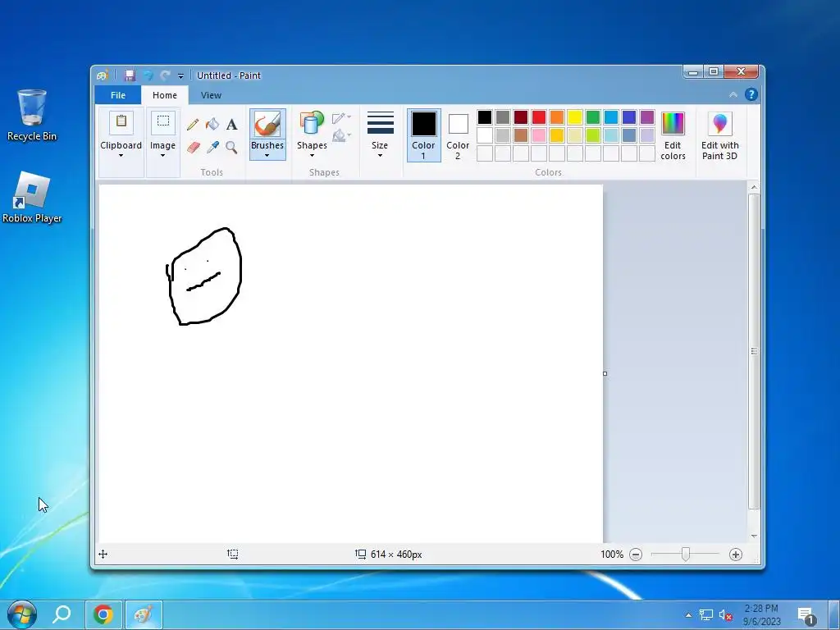
Task: Click the network tray icon
Action: tap(706, 615)
